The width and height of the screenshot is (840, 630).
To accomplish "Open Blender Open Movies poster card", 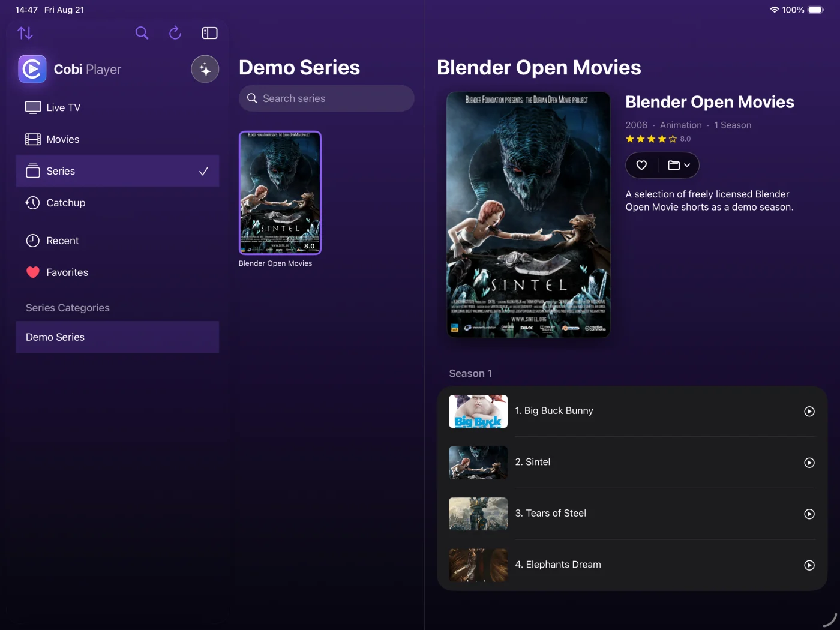I will click(x=280, y=193).
